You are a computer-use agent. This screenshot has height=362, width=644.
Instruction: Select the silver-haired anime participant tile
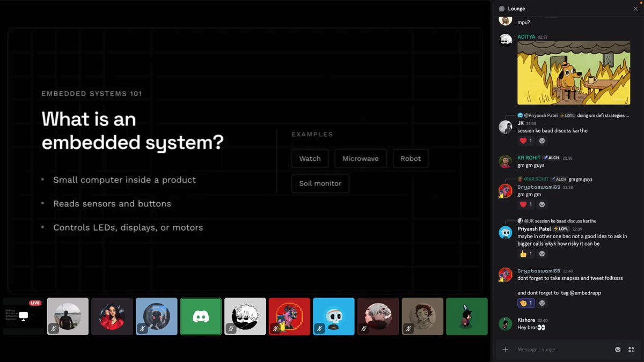[378, 316]
